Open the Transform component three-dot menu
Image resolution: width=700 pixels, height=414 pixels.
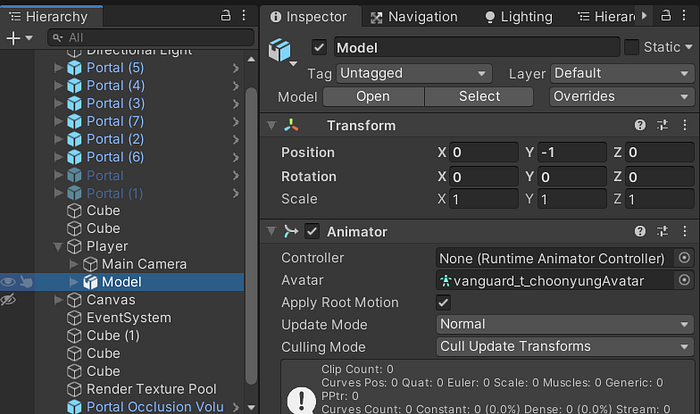[x=684, y=126]
